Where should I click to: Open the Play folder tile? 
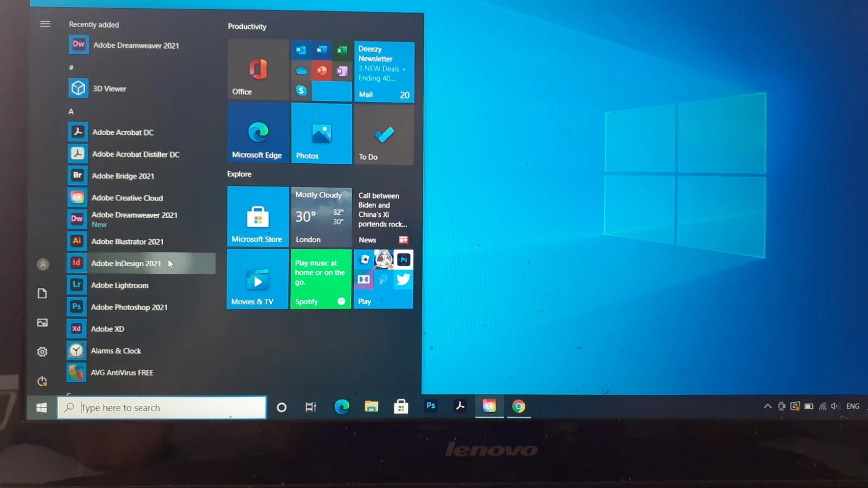(383, 279)
